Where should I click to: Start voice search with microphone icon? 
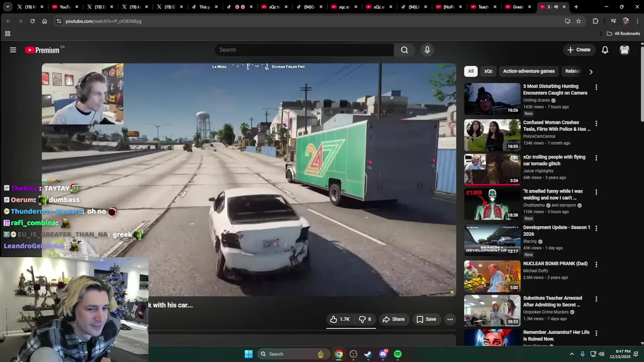click(x=427, y=50)
